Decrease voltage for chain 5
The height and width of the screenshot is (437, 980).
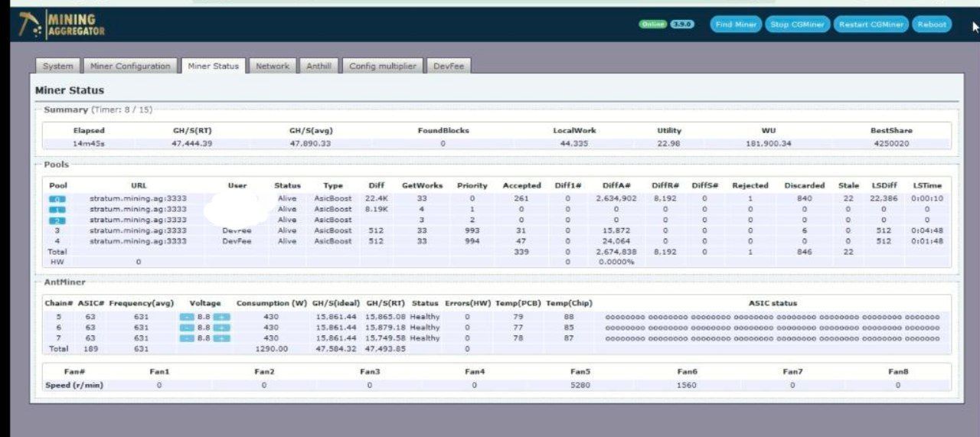[x=187, y=317]
